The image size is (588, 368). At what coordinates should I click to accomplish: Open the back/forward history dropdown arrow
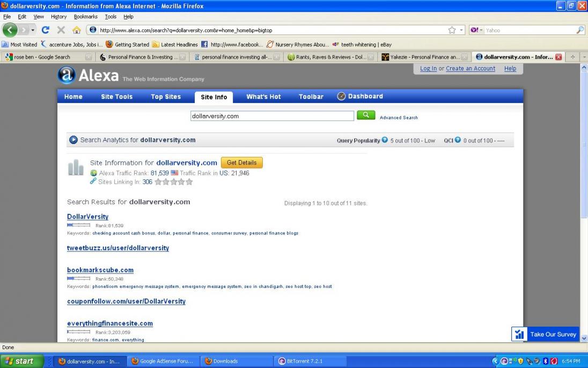click(x=33, y=30)
